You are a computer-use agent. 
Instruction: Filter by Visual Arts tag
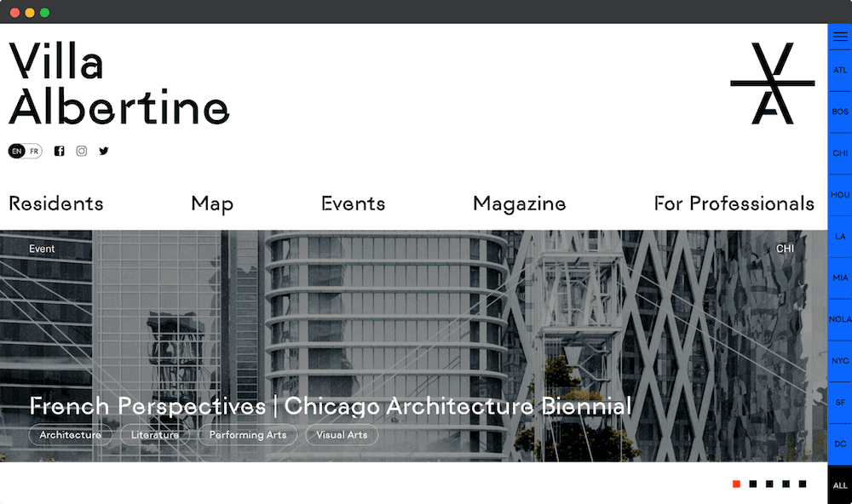(342, 435)
